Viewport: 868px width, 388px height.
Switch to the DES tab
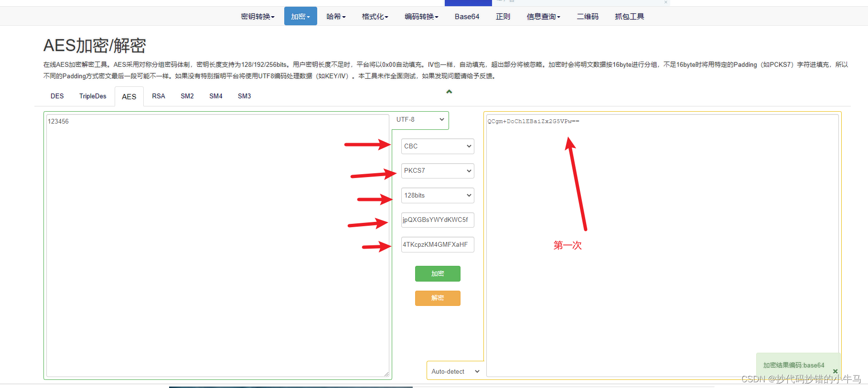57,96
